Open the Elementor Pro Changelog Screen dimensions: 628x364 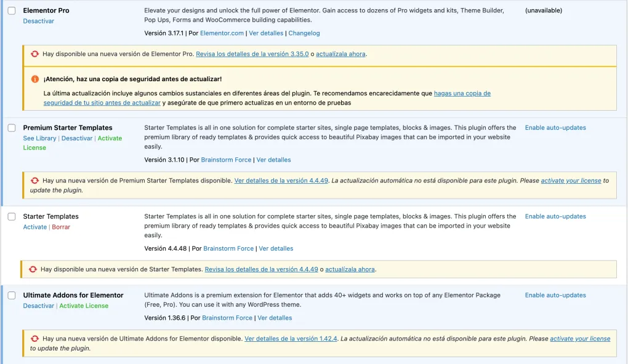304,33
